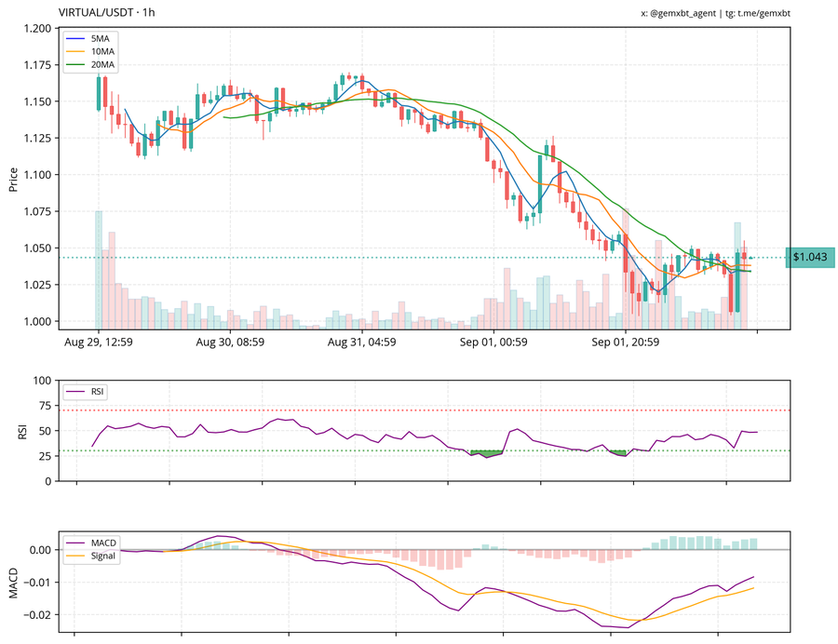
Task: Click the Sep 01, 20:59 time label
Action: point(626,342)
